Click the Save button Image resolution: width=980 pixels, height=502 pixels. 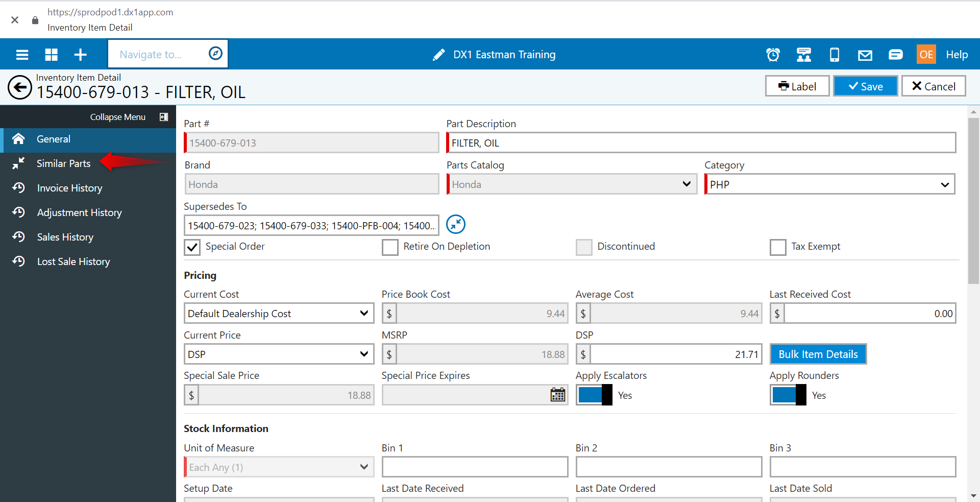tap(866, 86)
